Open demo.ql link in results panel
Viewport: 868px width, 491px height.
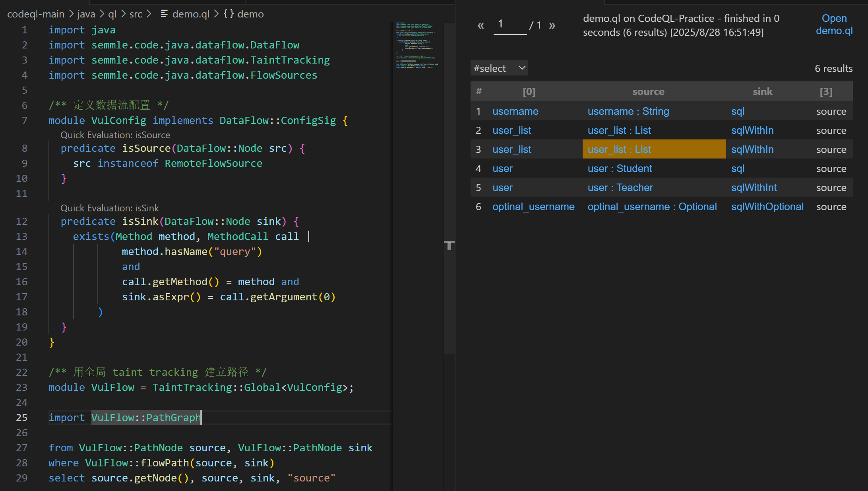coord(834,24)
